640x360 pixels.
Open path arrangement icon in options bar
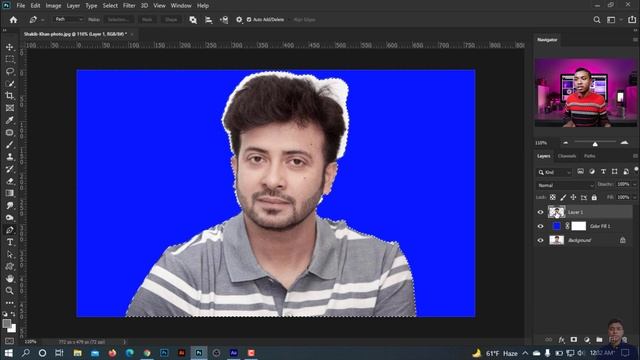point(224,20)
